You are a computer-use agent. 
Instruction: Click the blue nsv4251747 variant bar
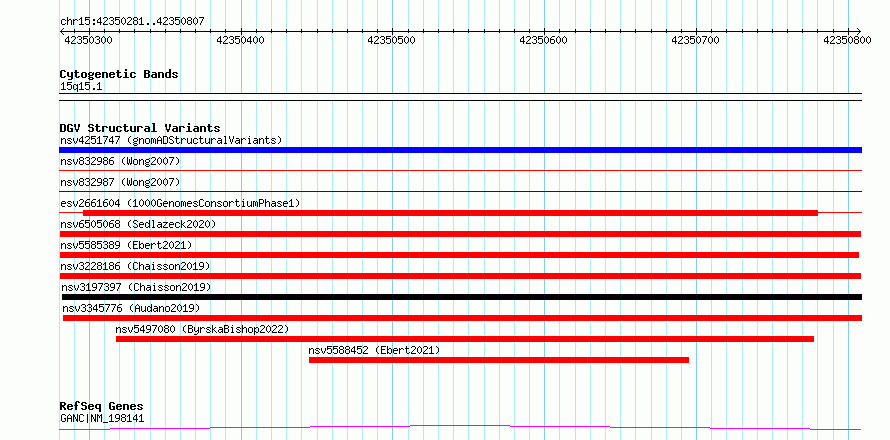(x=460, y=150)
